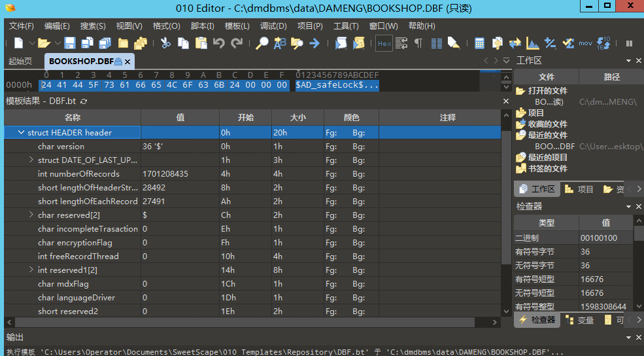Click the Open File folder icon
The image size is (644, 356).
pos(44,43)
